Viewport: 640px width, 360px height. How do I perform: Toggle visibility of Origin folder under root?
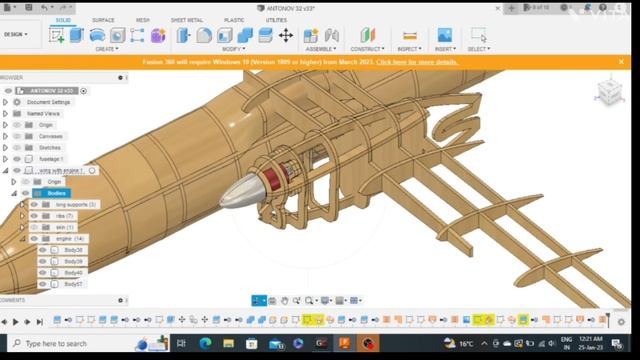click(17, 125)
